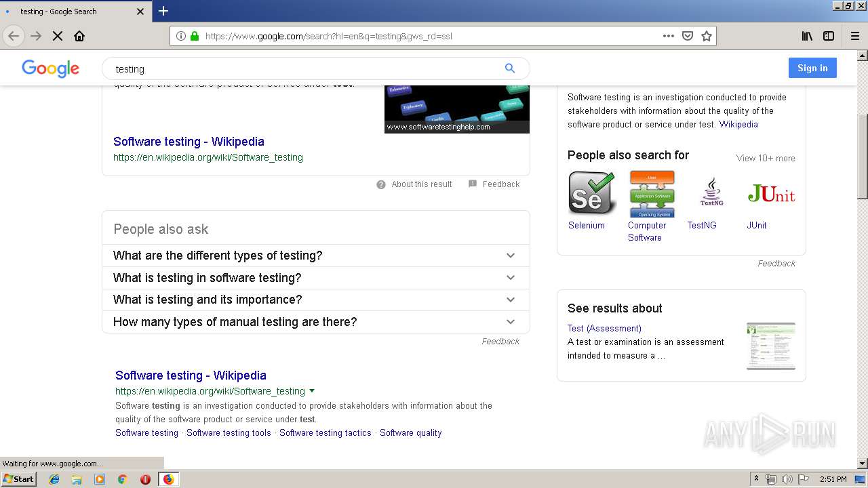Open volume control in system tray
Screen dimensions: 868x488
(x=787, y=479)
